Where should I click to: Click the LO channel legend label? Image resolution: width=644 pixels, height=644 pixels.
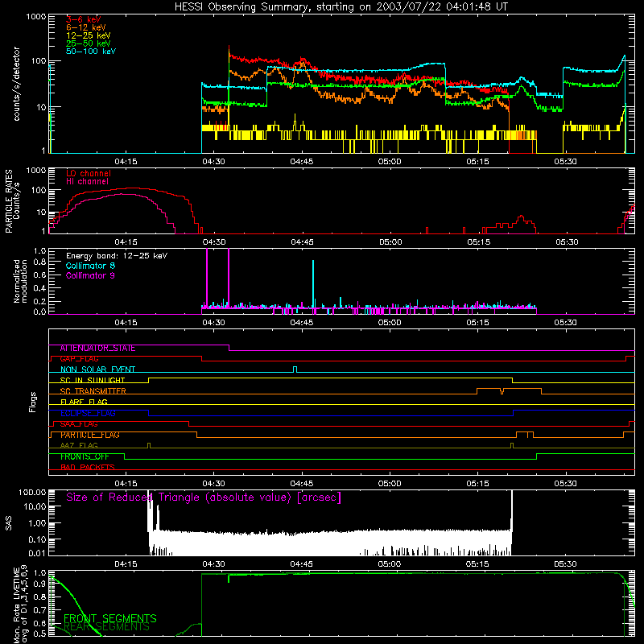click(x=89, y=173)
